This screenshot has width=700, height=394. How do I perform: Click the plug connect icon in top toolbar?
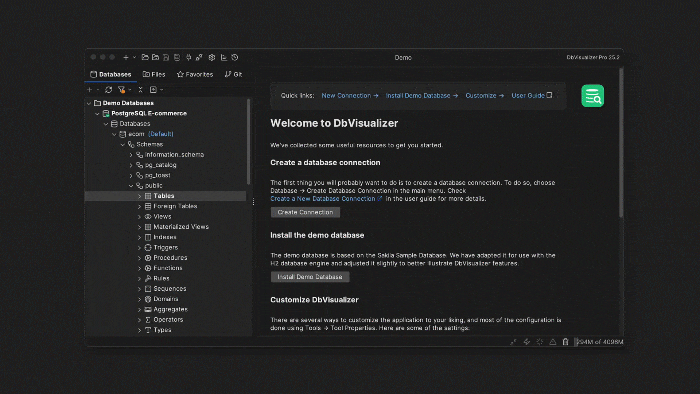188,58
